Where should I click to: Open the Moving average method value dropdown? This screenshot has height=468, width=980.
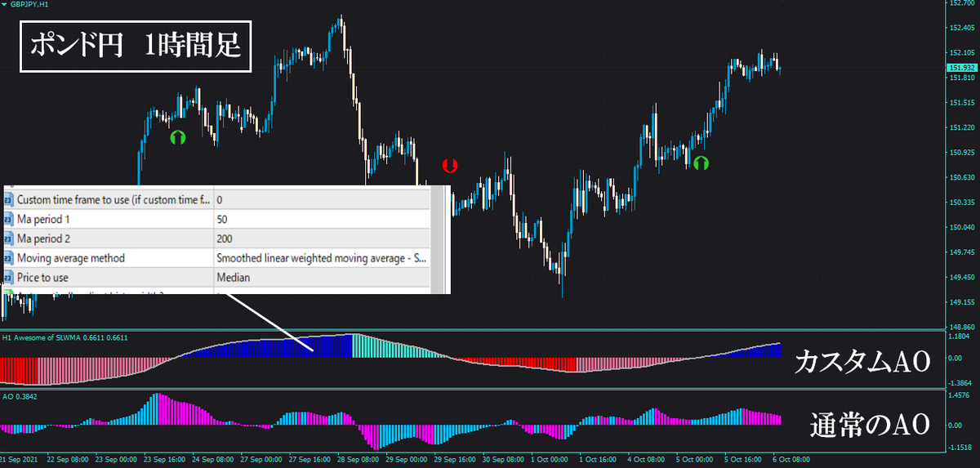click(321, 258)
